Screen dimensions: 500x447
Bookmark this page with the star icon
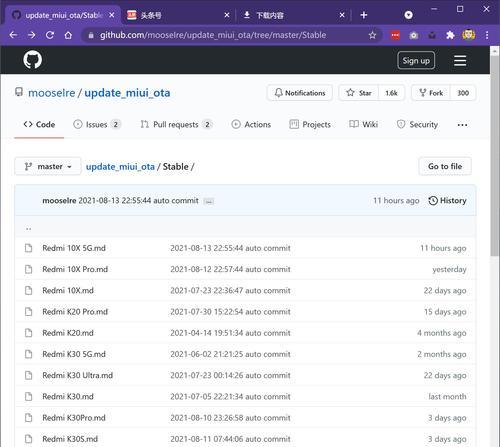pyautogui.click(x=372, y=35)
